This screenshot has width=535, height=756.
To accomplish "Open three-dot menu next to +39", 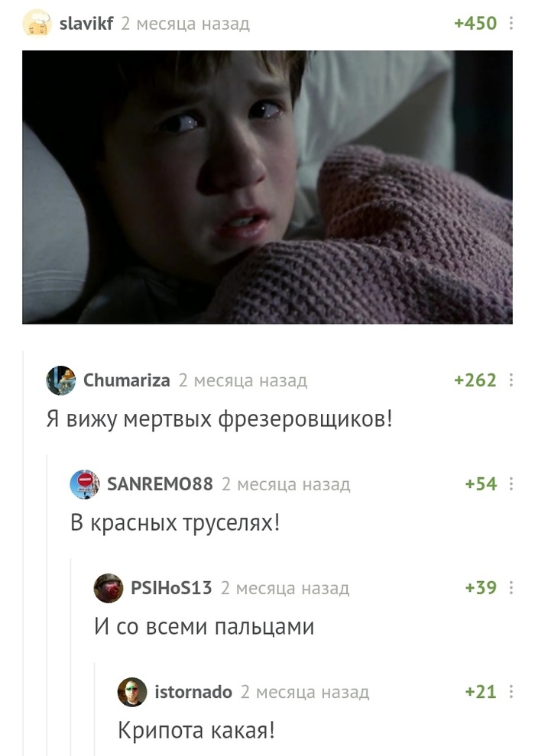I will pyautogui.click(x=511, y=588).
